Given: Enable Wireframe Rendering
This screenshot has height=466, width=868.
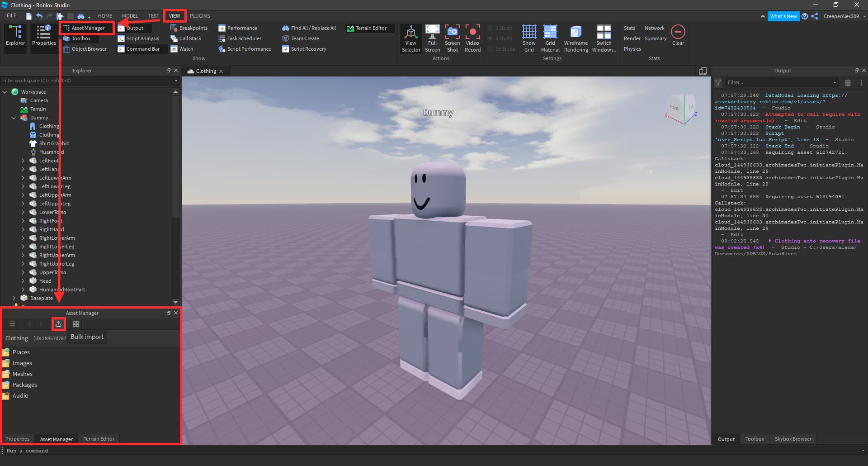Looking at the screenshot, I should [x=576, y=38].
